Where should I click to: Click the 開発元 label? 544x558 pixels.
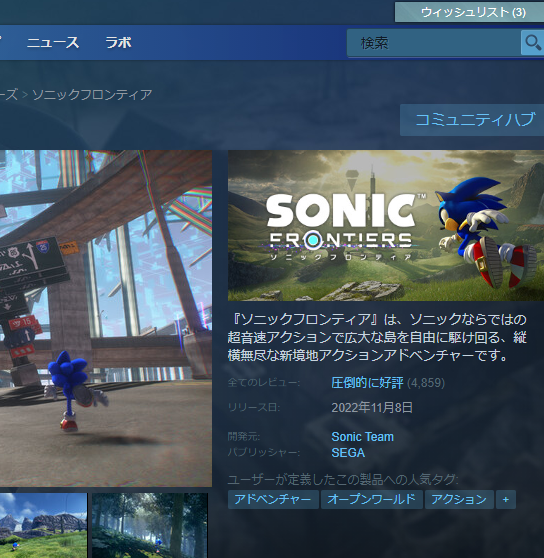tap(244, 437)
